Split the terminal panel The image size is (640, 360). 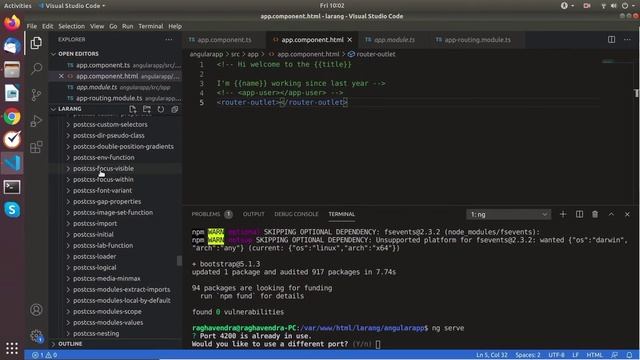tap(579, 214)
